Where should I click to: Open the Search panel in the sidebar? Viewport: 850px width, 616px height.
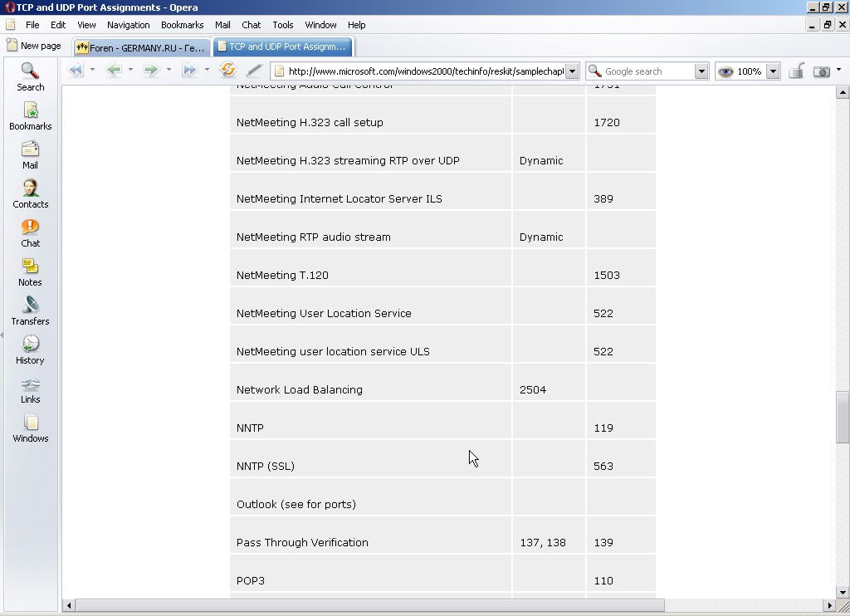(31, 77)
